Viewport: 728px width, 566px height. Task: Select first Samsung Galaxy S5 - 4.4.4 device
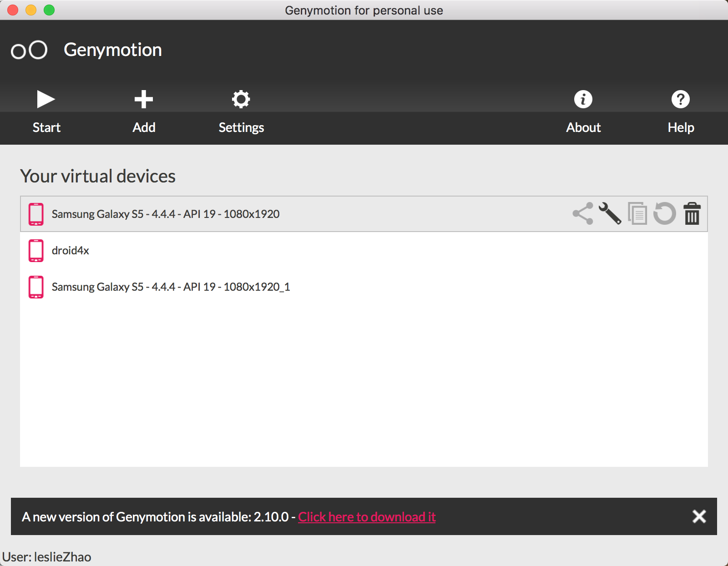pyautogui.click(x=364, y=214)
